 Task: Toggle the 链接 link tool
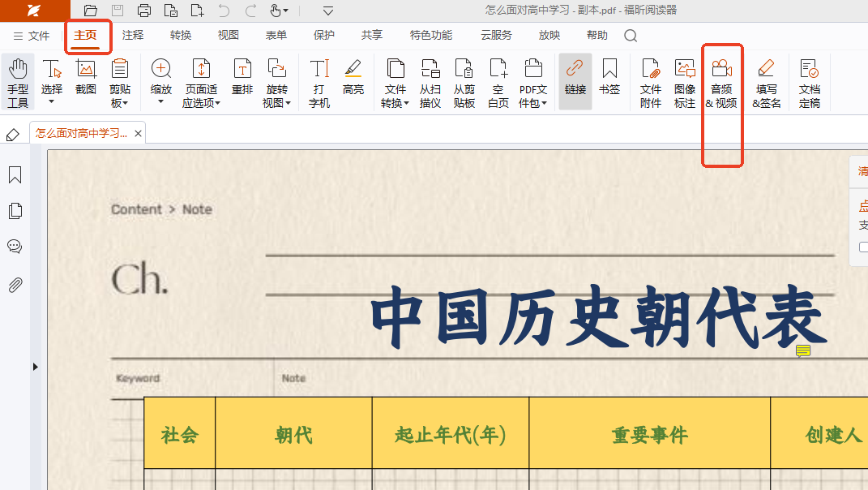[575, 78]
